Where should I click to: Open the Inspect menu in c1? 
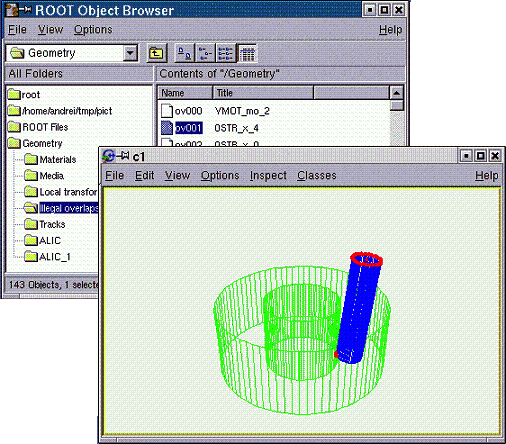[x=268, y=175]
